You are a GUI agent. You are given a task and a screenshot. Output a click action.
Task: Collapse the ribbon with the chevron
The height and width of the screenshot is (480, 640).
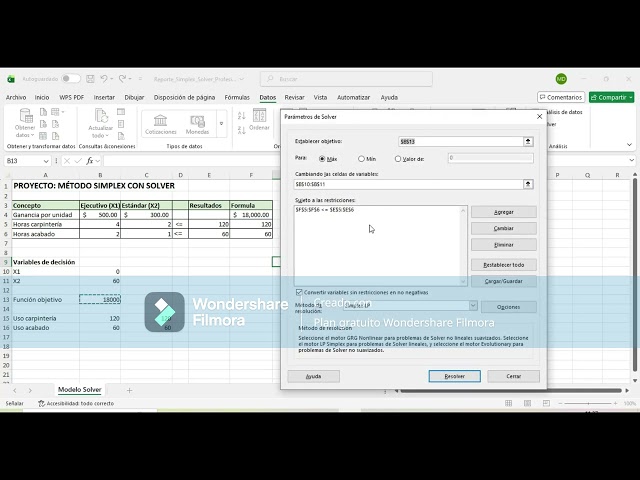[x=629, y=145]
